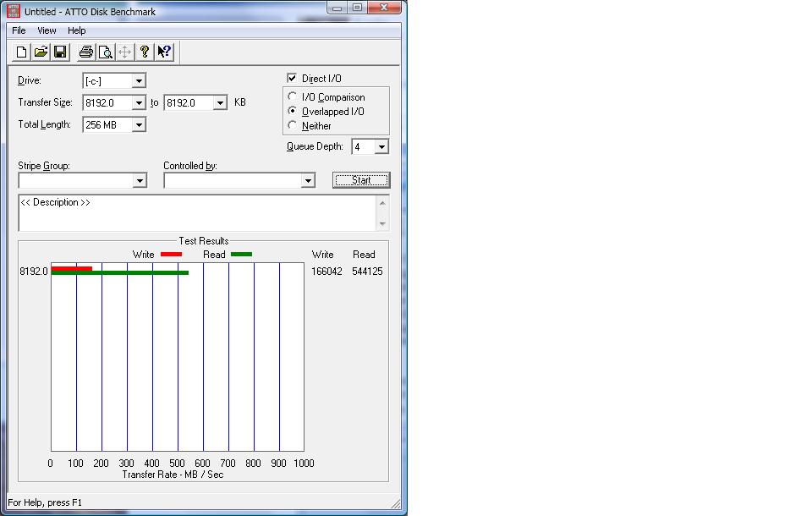Click the green Read legend swatch

click(241, 255)
